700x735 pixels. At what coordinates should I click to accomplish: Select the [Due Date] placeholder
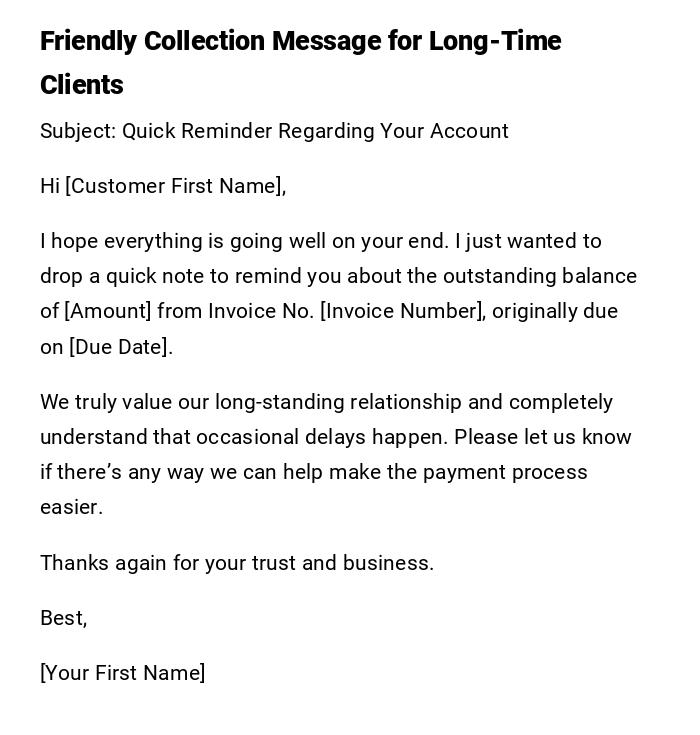pyautogui.click(x=120, y=347)
